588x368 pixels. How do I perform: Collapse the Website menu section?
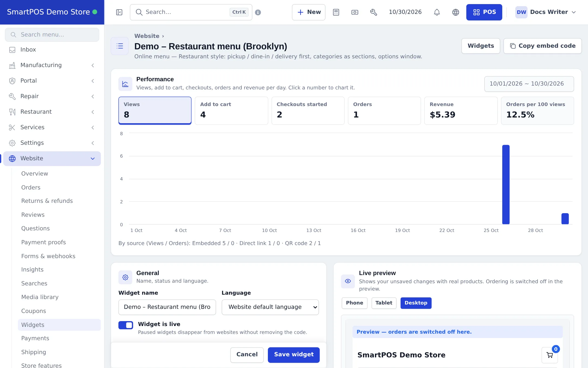[x=52, y=158]
